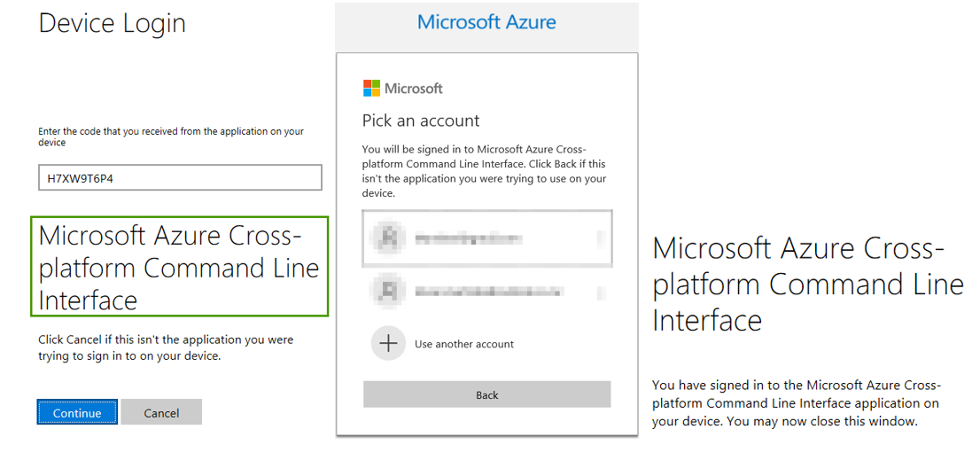Image resolution: width=980 pixels, height=460 pixels.
Task: Select the first blurred account name
Action: coord(468,238)
